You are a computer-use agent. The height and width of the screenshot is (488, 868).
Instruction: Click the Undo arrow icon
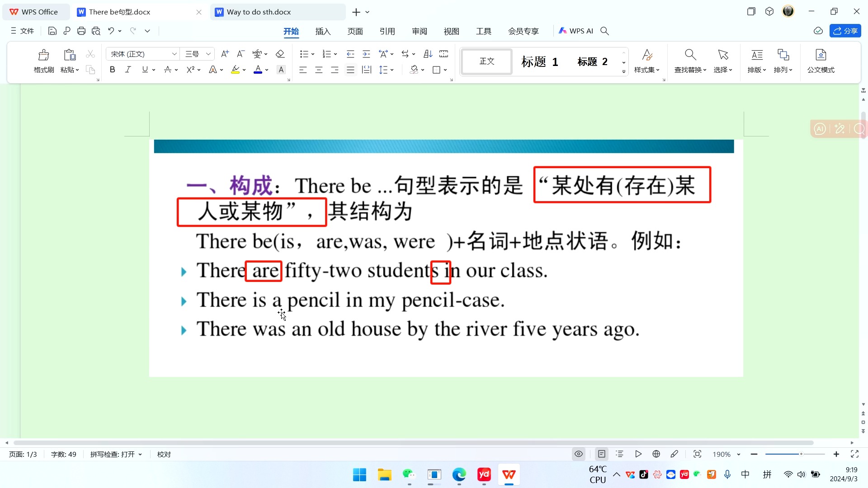coord(111,31)
